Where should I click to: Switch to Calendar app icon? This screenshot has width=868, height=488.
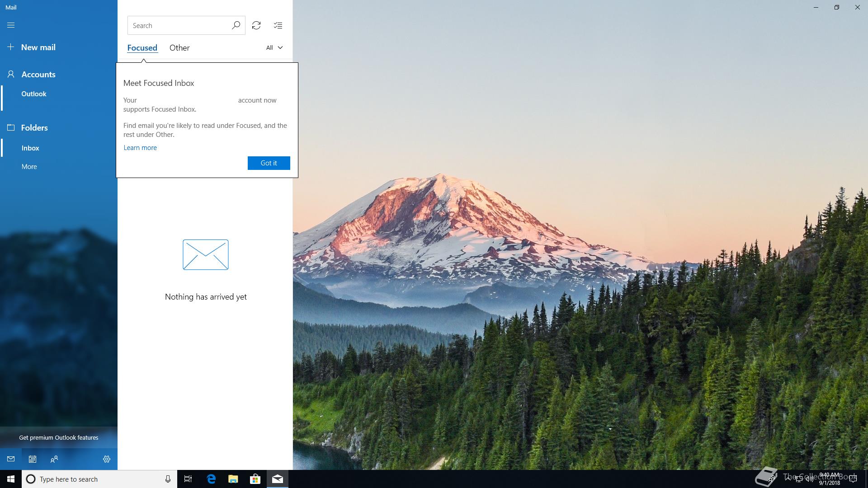(33, 459)
